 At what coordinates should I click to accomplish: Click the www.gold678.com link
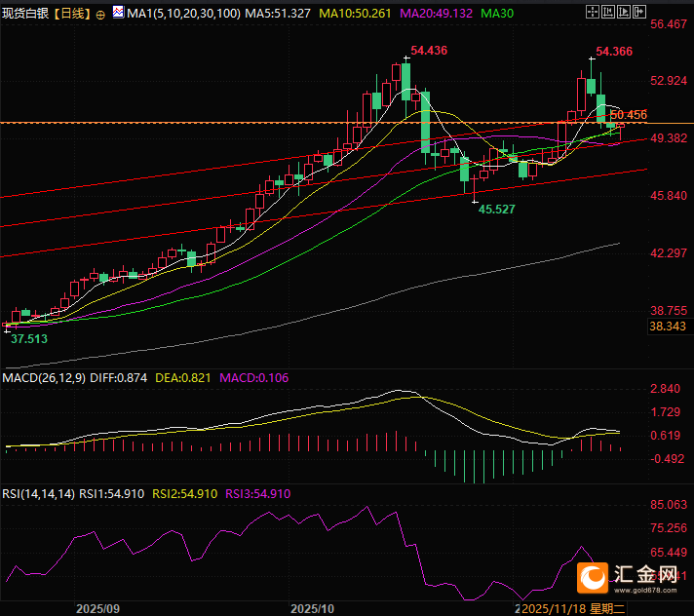645,591
